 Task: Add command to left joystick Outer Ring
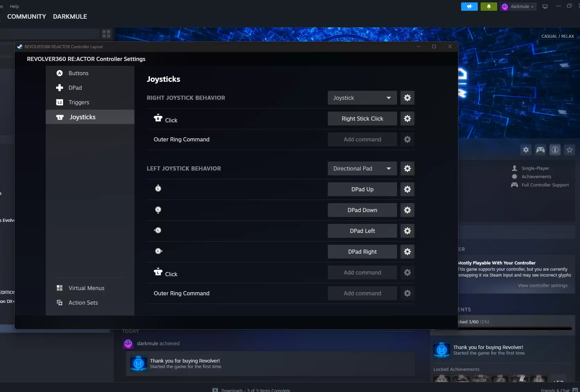pyautogui.click(x=362, y=293)
